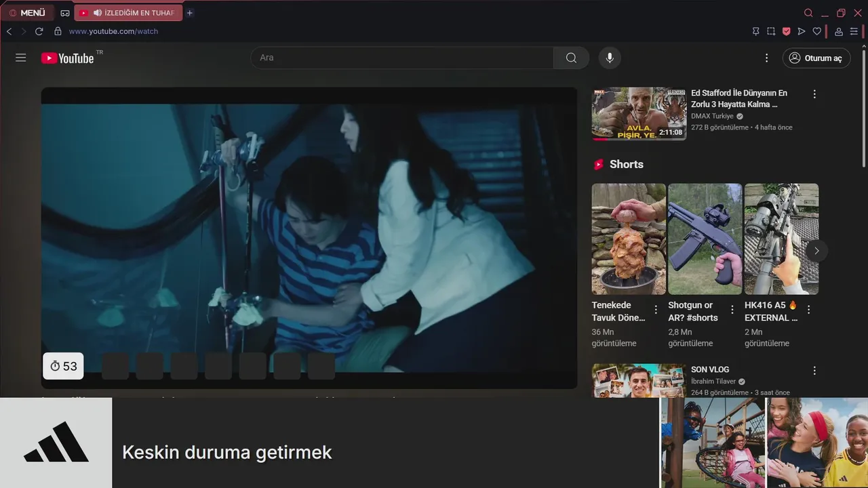Open the YouTube hamburger guide menu

21,58
